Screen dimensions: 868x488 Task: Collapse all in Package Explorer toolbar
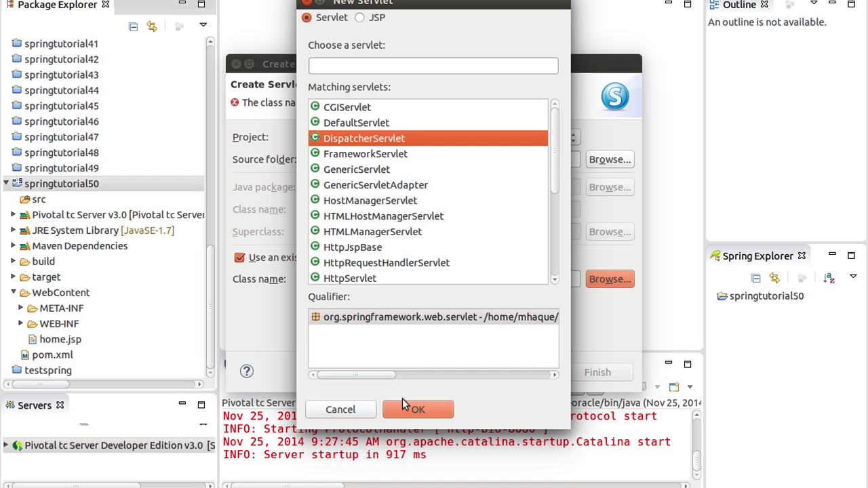click(133, 26)
